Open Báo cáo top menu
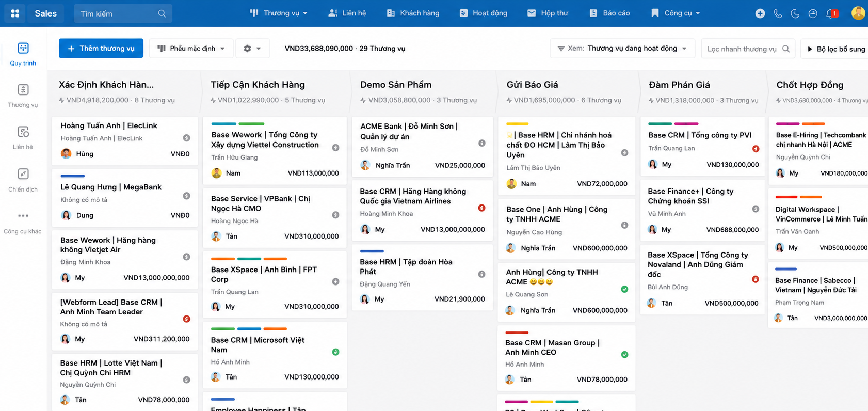Screen dimensions: 868x411 [609, 13]
